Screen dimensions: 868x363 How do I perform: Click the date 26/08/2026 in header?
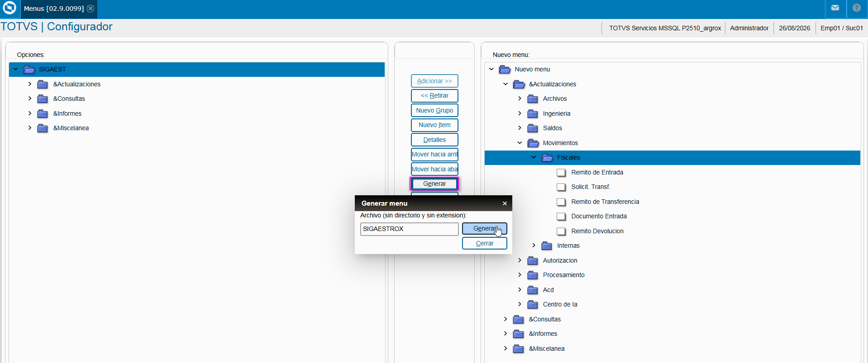pos(794,28)
